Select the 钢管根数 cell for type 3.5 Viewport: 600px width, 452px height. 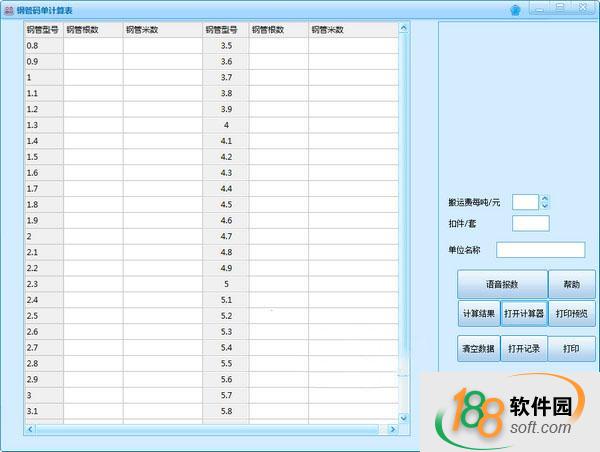tap(278, 46)
